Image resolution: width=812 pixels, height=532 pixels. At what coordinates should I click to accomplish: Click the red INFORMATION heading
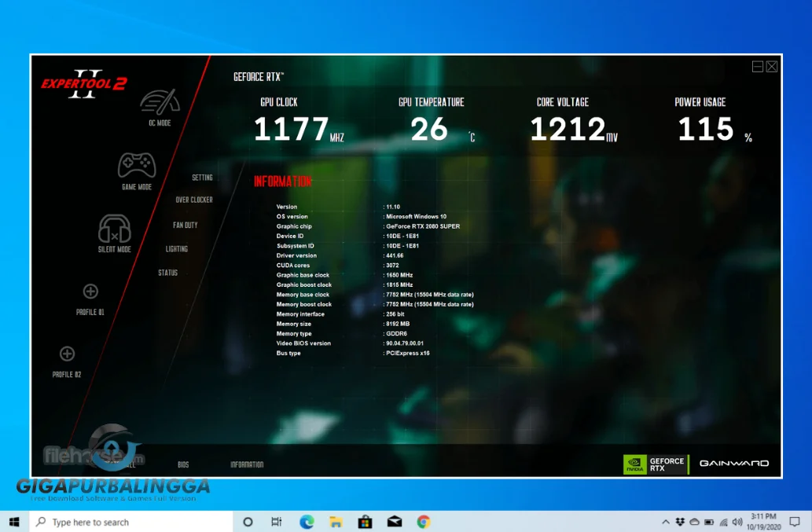tap(283, 181)
